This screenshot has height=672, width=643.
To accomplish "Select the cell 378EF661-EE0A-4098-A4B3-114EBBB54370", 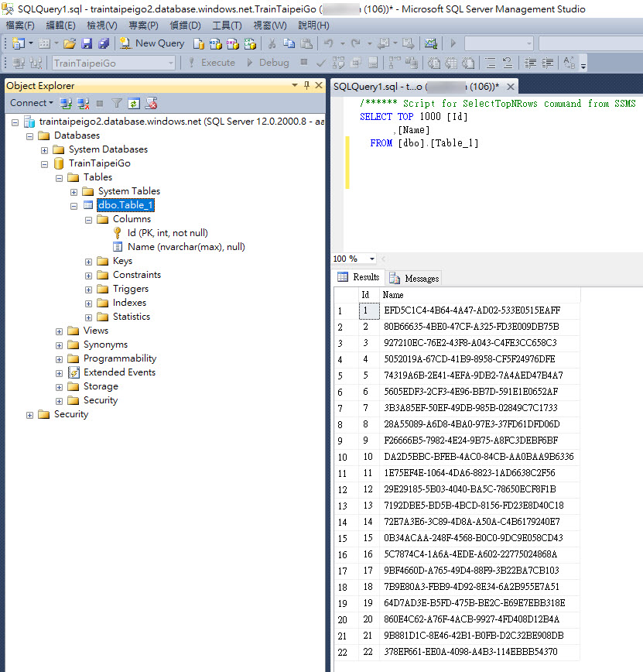I will [480, 651].
